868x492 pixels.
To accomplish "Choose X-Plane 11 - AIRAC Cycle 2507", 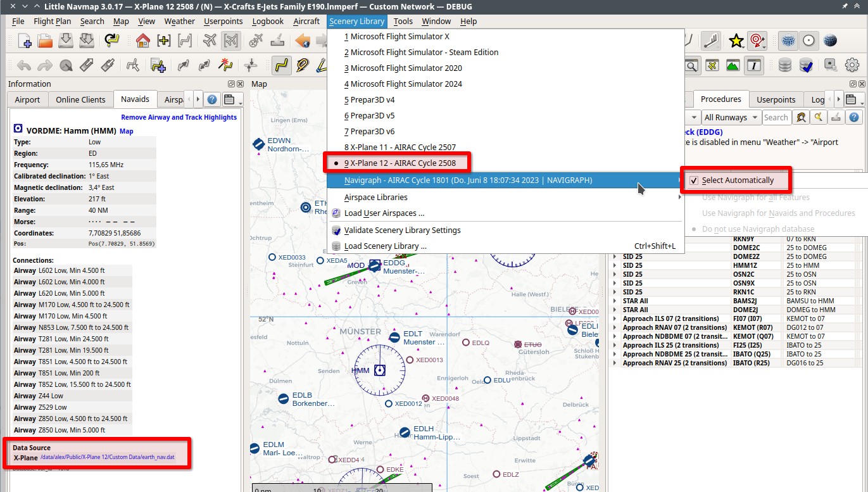I will point(399,147).
